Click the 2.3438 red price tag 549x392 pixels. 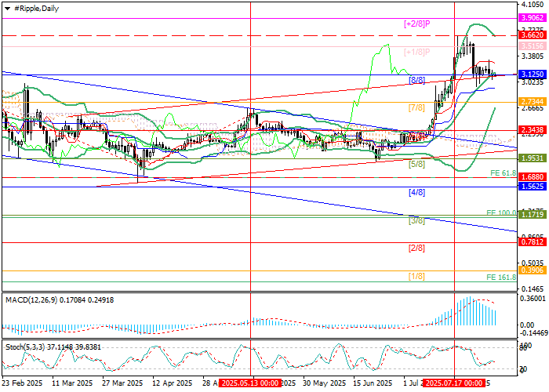533,130
